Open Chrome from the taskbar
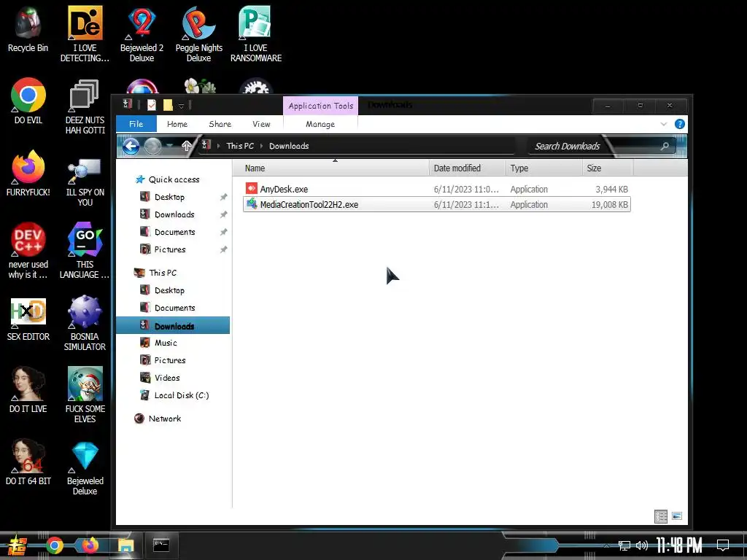The width and height of the screenshot is (747, 560). (54, 545)
